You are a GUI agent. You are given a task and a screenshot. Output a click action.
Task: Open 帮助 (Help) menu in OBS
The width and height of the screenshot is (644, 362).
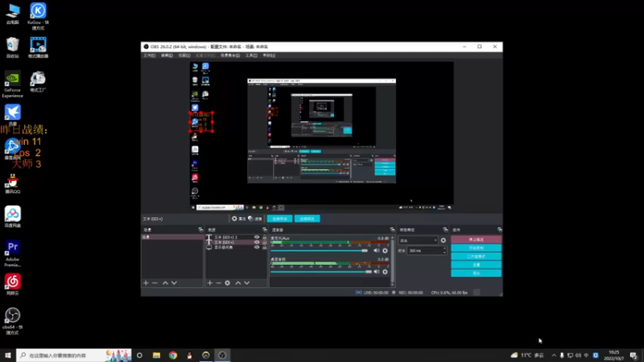point(269,56)
